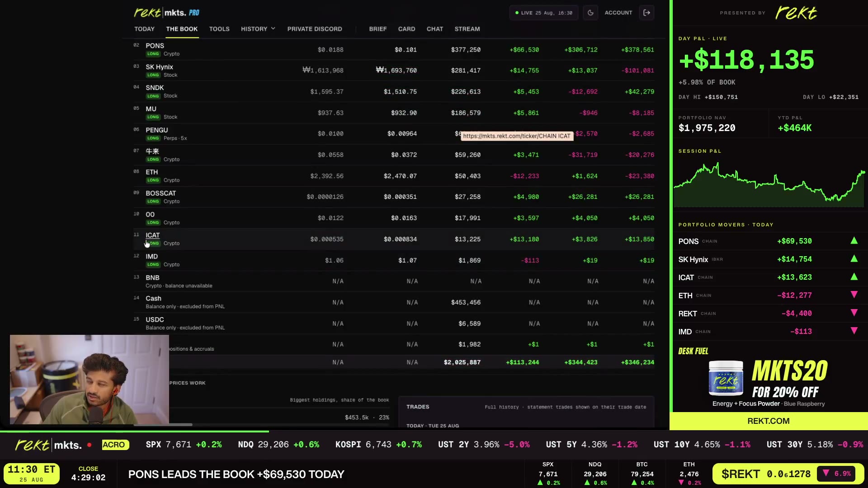Image resolution: width=868 pixels, height=488 pixels.
Task: Click the pink down arrow beside ETH mover
Action: click(x=854, y=295)
